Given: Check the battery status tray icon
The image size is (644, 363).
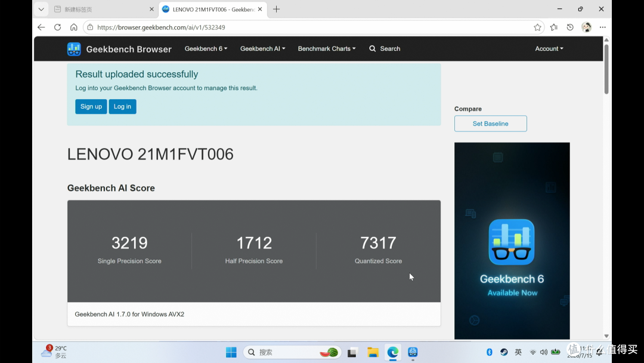Looking at the screenshot, I should [556, 352].
